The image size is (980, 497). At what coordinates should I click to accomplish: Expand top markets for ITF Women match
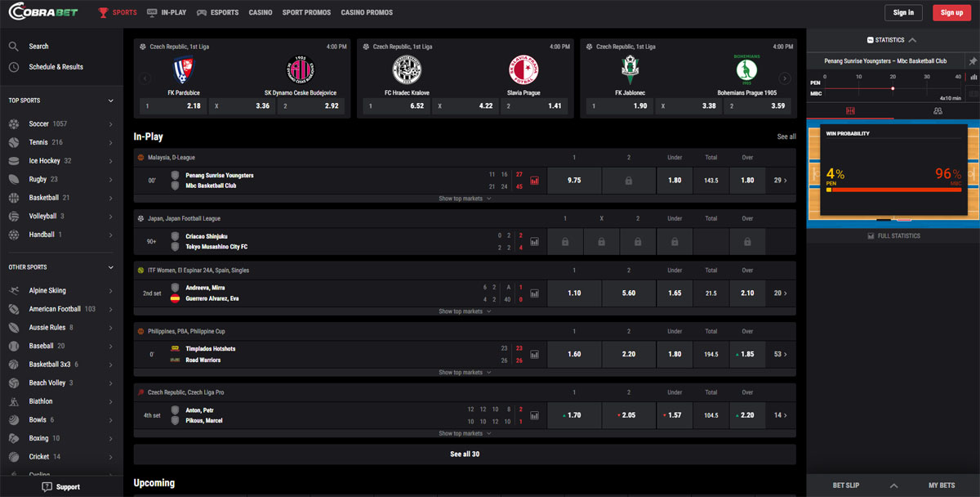pyautogui.click(x=465, y=311)
